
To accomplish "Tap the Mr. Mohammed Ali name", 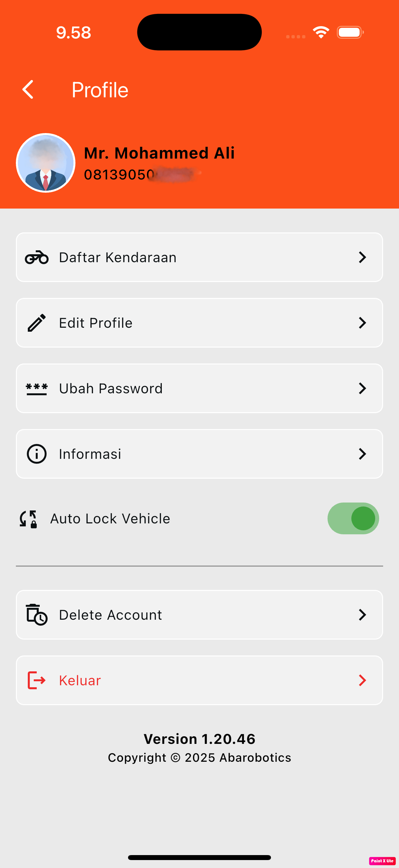I will click(159, 153).
